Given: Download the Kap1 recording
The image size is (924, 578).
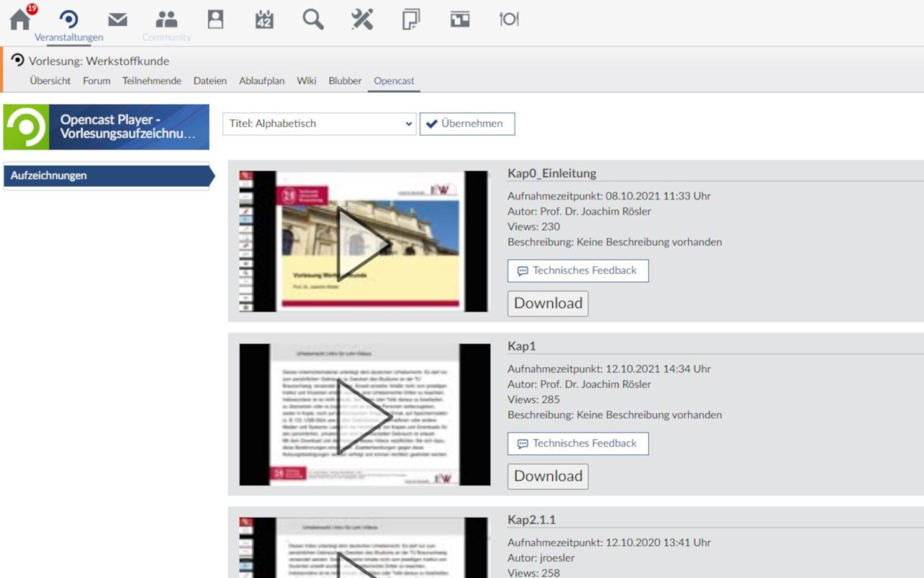Looking at the screenshot, I should [x=548, y=477].
